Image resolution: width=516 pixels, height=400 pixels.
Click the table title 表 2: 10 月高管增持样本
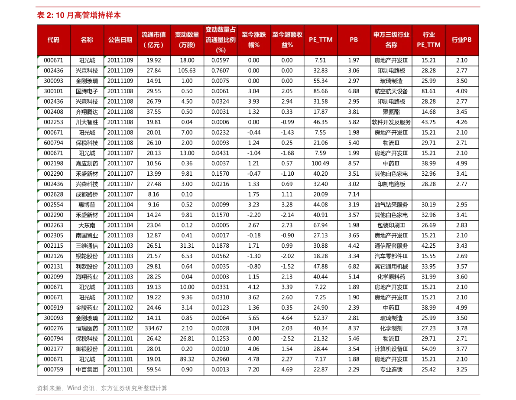coord(79,15)
